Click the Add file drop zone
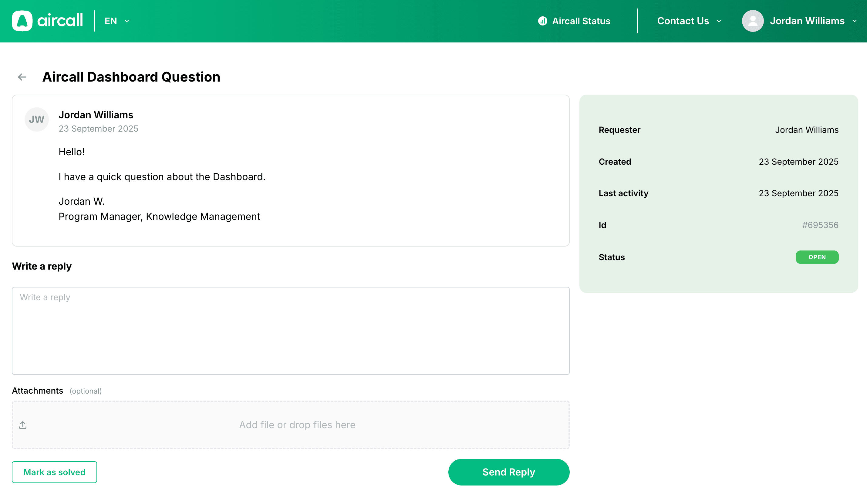 (x=297, y=425)
